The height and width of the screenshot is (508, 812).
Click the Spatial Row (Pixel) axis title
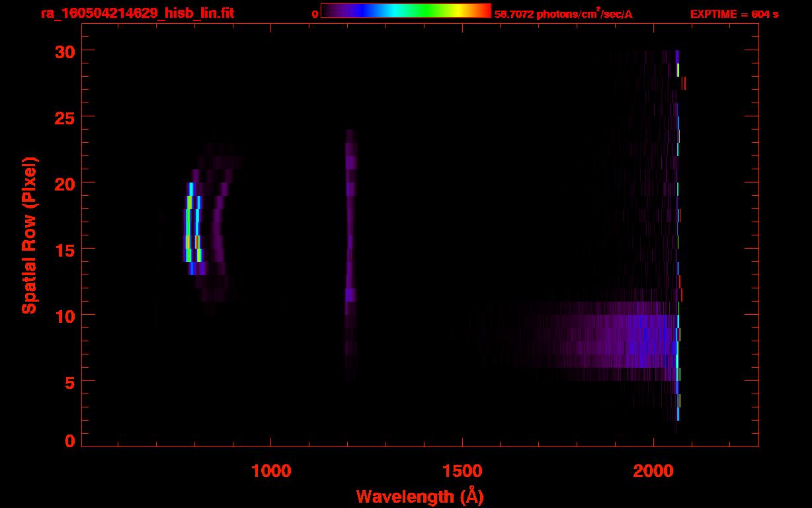pos(29,235)
